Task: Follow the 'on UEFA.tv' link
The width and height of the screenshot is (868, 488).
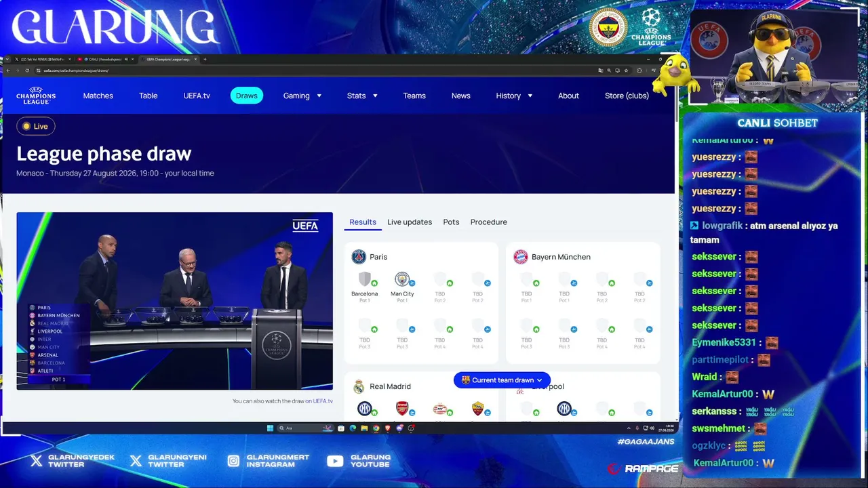Action: pos(319,401)
